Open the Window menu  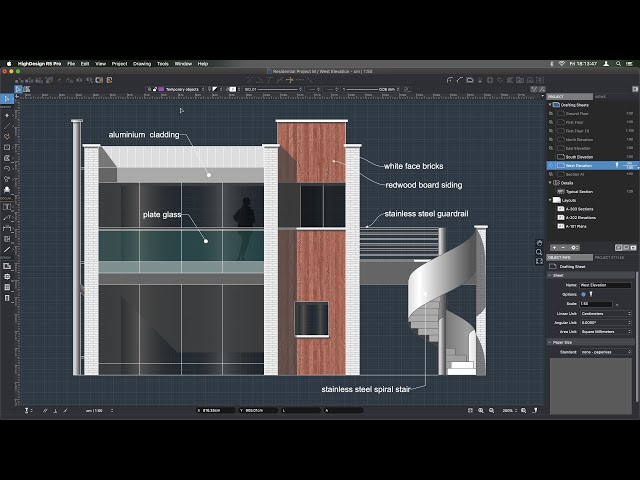point(183,64)
